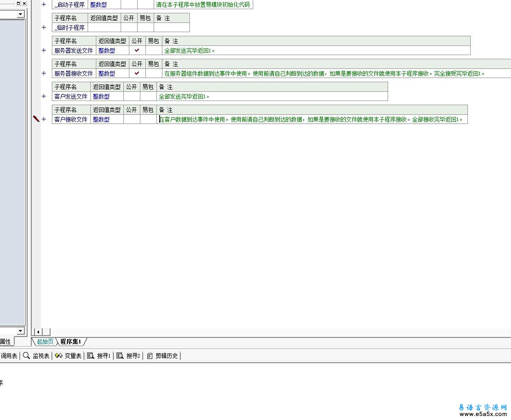
Task: Open the 搜寻2 search results icon
Action: click(120, 356)
